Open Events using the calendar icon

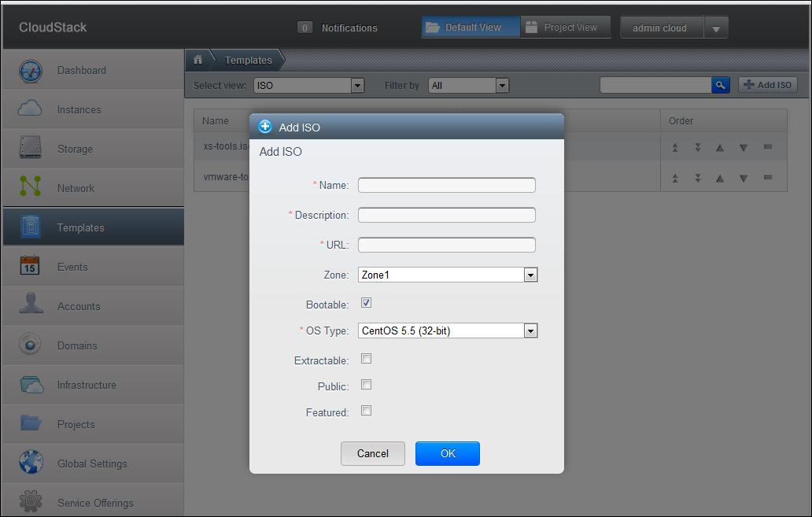30,267
